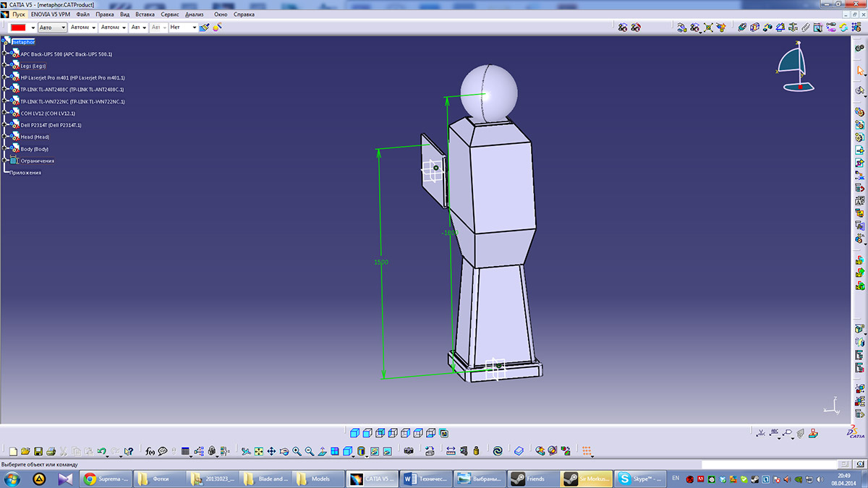Expand the Ограничения constraints node
This screenshot has height=488, width=868.
coord(4,160)
